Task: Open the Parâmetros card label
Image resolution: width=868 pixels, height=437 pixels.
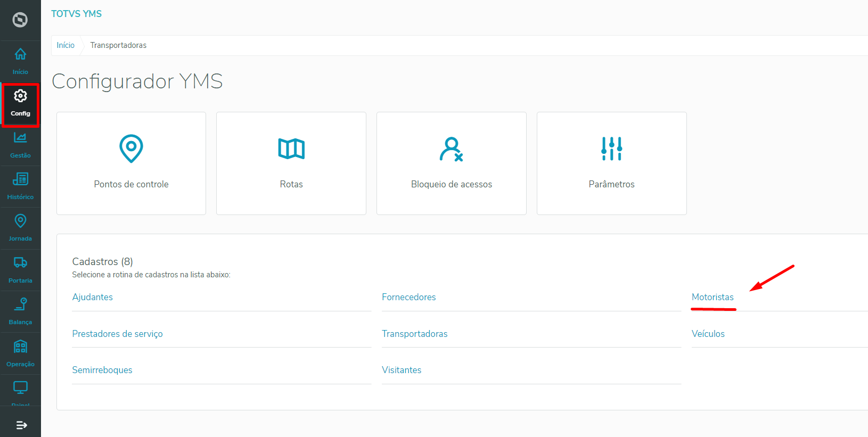Action: (x=611, y=184)
